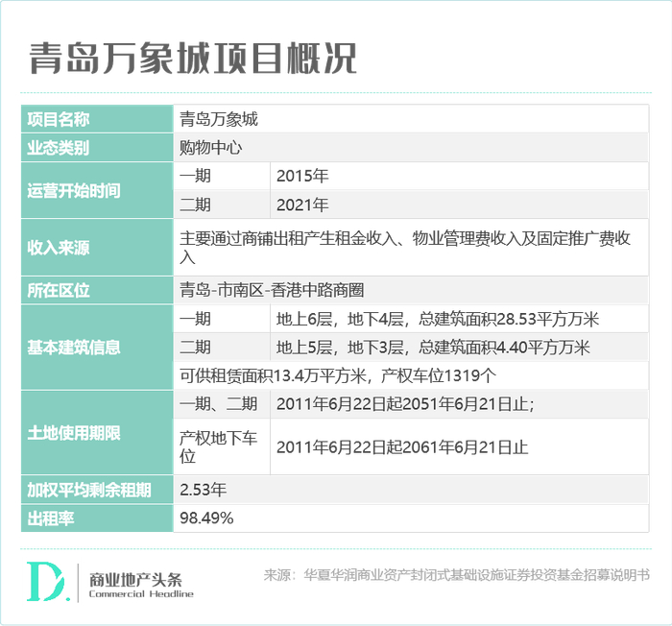Click the title 青岛万象城项目概况
Screen dimensions: 672x626
click(x=193, y=59)
